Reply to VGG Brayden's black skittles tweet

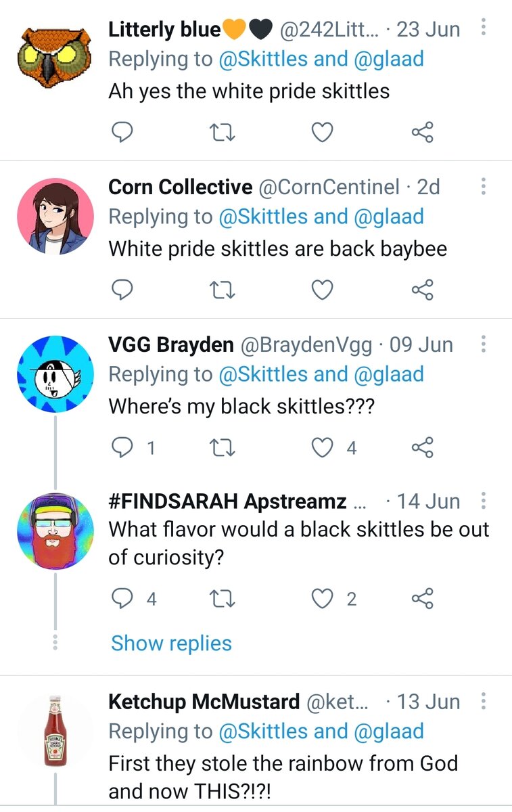click(121, 447)
